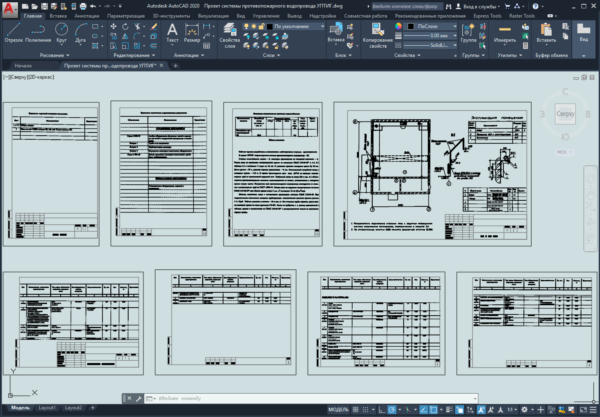Open the Текст annotation tool

[x=172, y=32]
